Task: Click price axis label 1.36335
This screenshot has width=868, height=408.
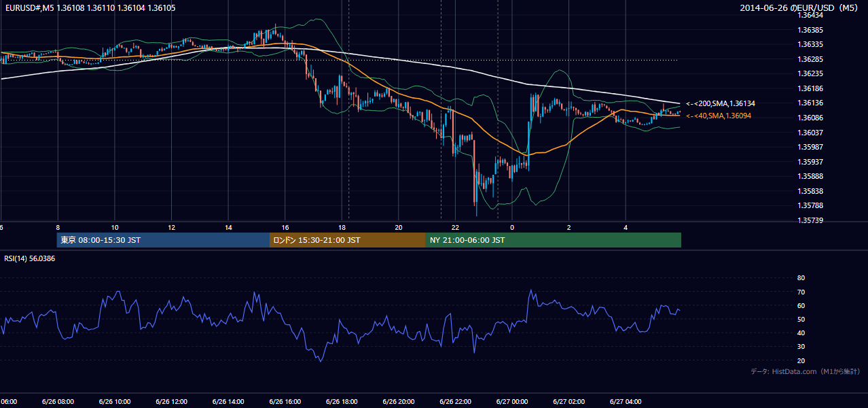Action: (810, 44)
